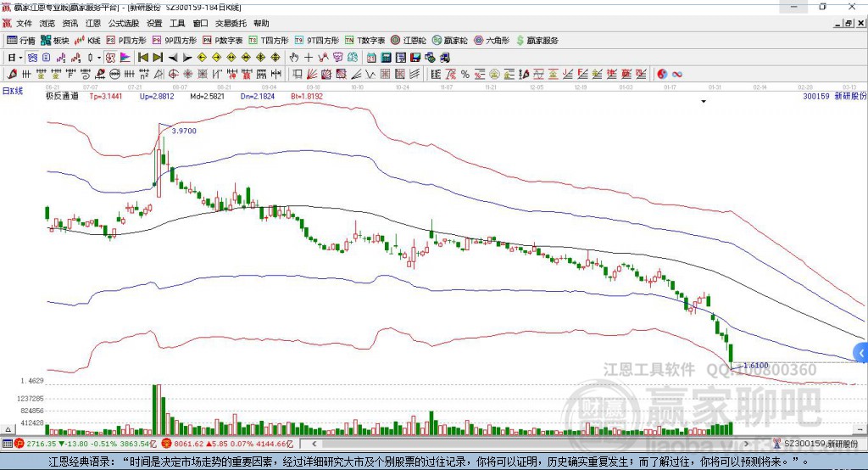
Task: Open the 日 period dropdown
Action: point(14,57)
